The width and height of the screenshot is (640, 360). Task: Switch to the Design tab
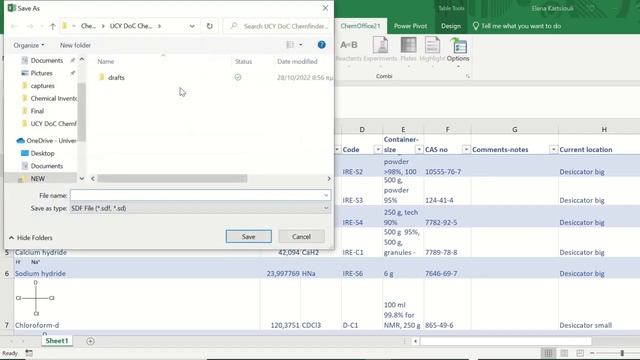(451, 26)
